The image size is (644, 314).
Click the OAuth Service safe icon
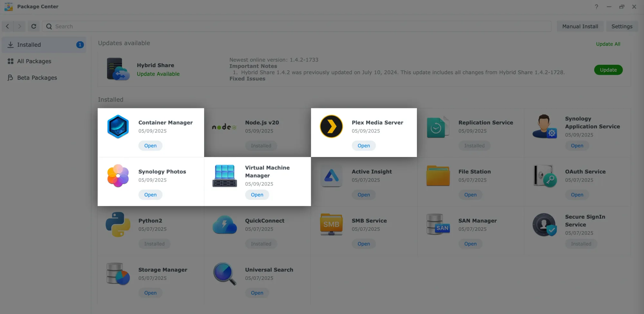click(x=545, y=176)
